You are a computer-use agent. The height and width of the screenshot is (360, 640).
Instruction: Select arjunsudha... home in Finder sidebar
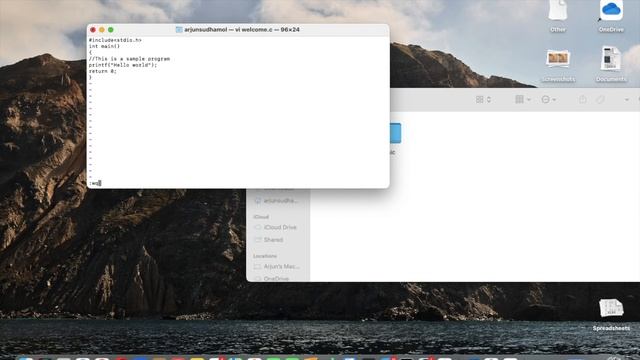pyautogui.click(x=277, y=200)
